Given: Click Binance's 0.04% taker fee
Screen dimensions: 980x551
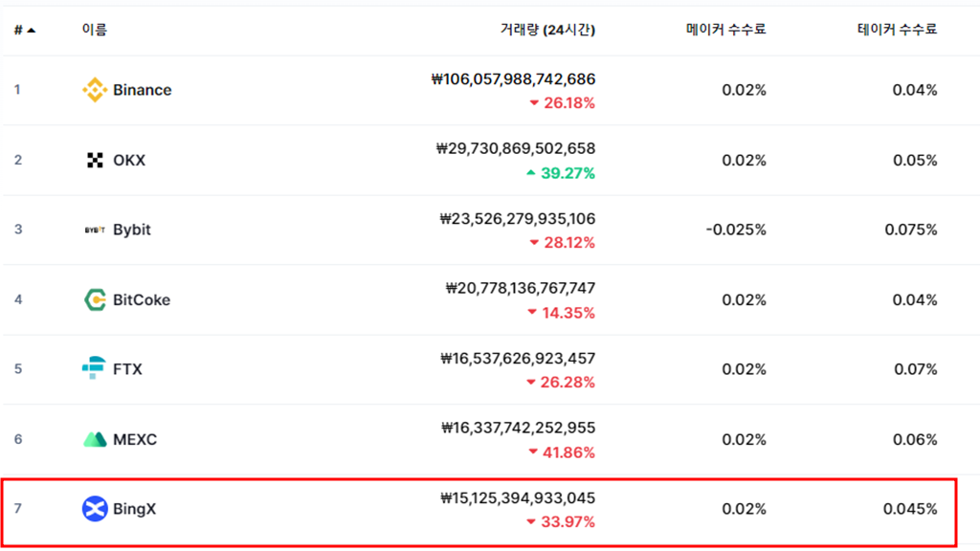Looking at the screenshot, I should [x=915, y=90].
